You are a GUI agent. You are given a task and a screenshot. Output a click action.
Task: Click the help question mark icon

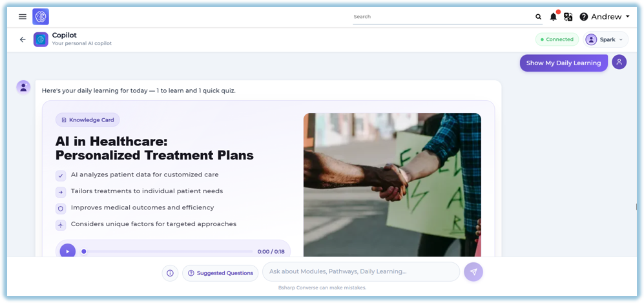[x=584, y=17]
